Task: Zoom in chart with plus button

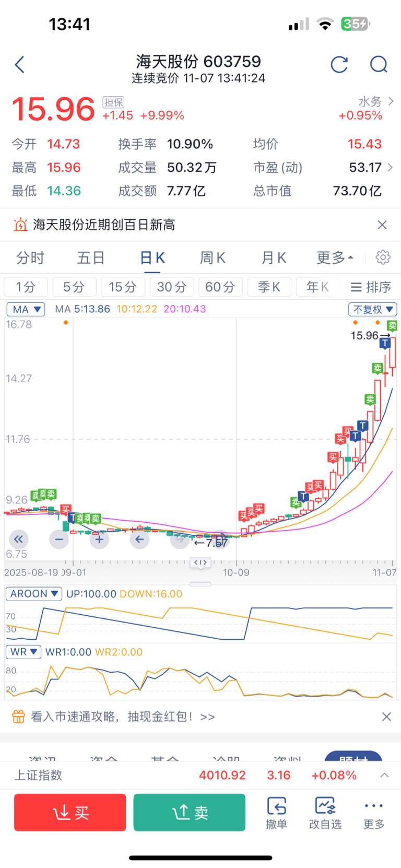Action: 99,539
